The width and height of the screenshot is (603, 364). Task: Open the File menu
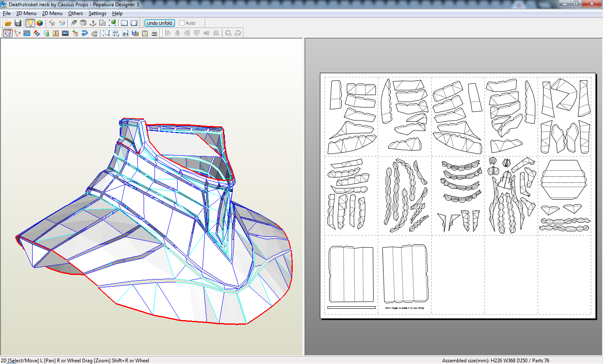coord(7,13)
